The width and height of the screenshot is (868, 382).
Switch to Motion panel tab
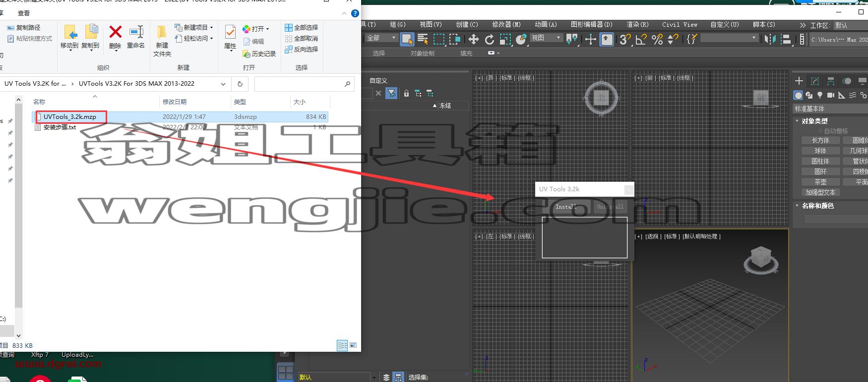pyautogui.click(x=847, y=81)
